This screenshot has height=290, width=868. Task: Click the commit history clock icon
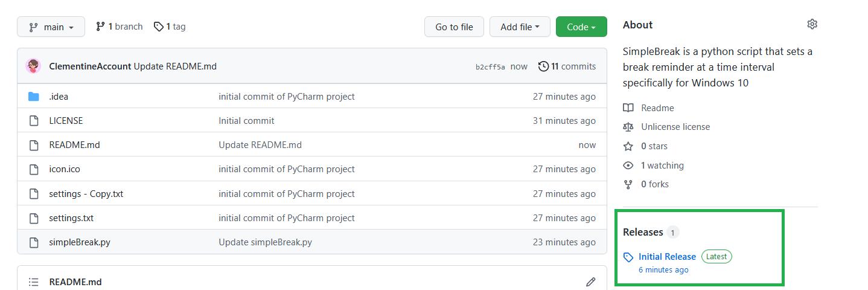click(x=543, y=66)
